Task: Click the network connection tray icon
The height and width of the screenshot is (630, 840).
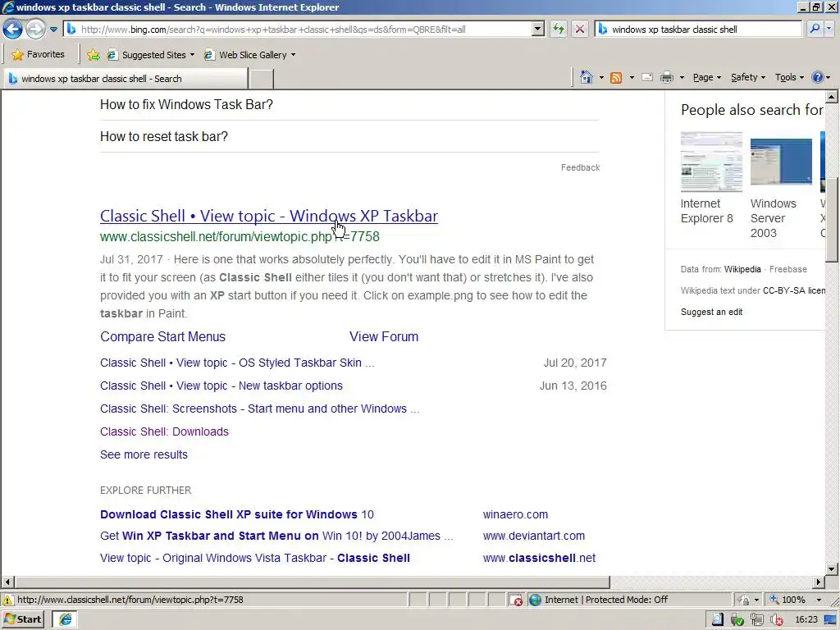Action: (757, 620)
